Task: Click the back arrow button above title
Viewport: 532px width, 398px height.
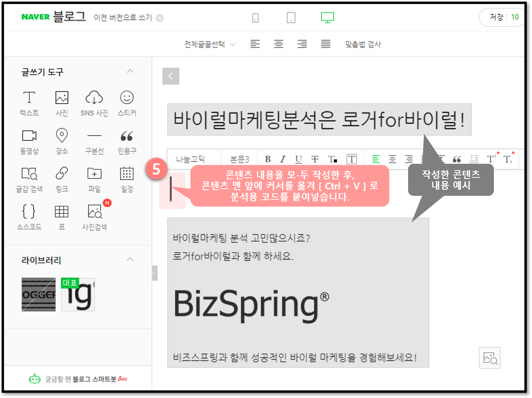Action: point(171,76)
